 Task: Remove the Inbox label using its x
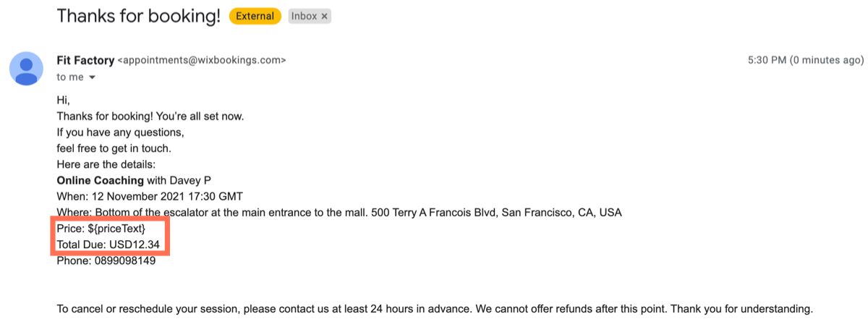(x=324, y=16)
